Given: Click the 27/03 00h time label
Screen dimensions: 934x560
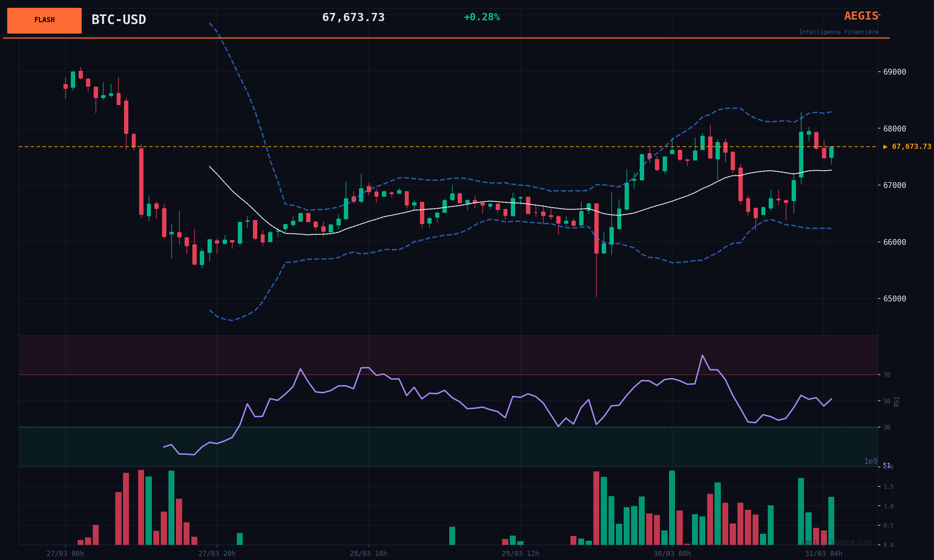Looking at the screenshot, I should coord(65,554).
